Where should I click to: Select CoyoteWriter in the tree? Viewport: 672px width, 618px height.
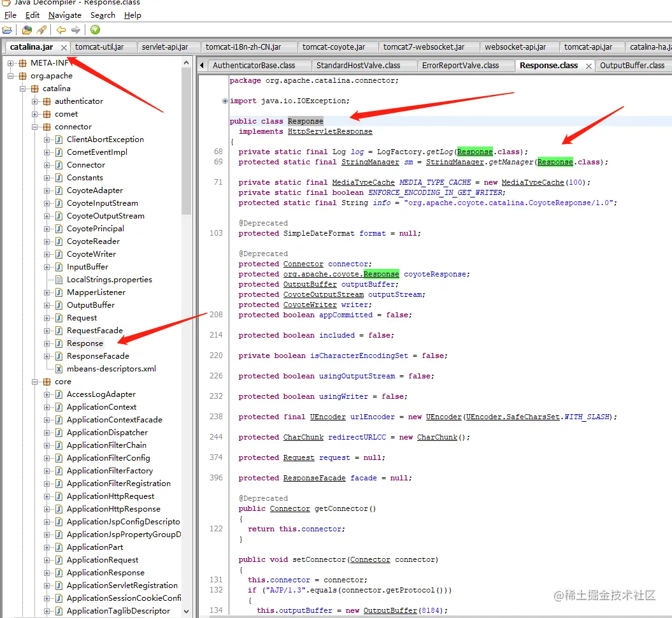91,254
